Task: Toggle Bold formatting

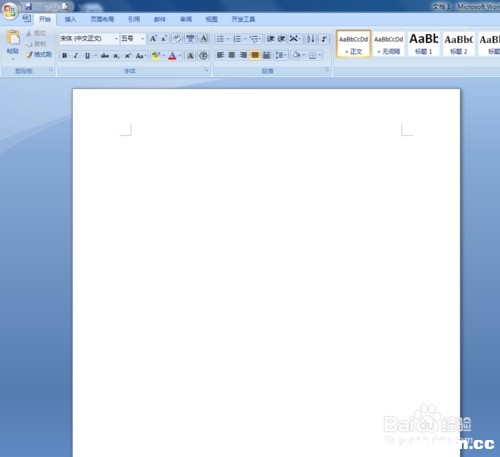Action: (65, 56)
